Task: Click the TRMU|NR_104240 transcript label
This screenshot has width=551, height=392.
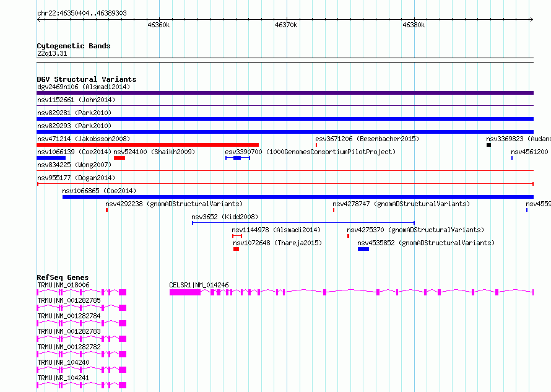Action: coord(63,362)
